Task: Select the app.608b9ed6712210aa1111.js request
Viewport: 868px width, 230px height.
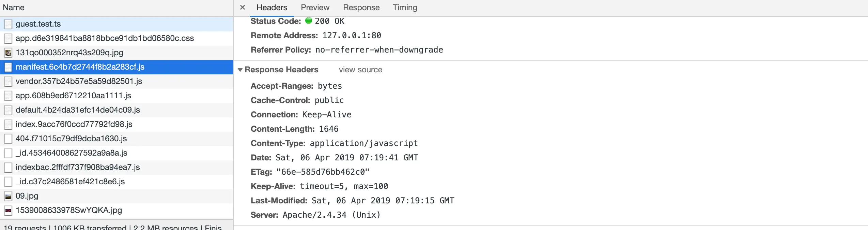Action: pyautogui.click(x=73, y=96)
